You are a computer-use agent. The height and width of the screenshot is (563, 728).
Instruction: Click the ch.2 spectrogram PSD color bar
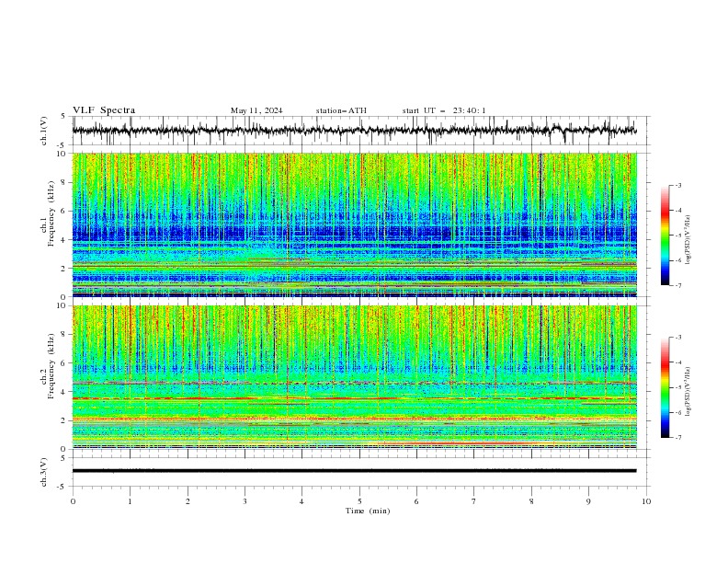pyautogui.click(x=665, y=387)
